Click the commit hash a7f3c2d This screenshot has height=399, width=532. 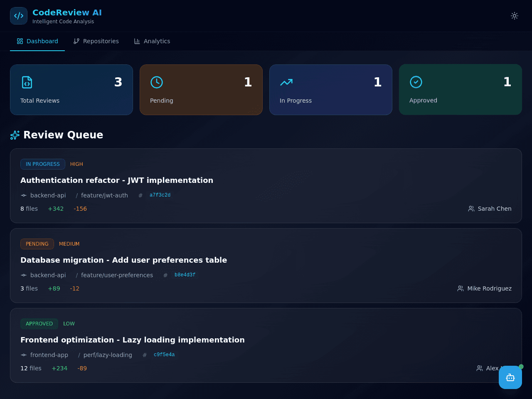(160, 195)
